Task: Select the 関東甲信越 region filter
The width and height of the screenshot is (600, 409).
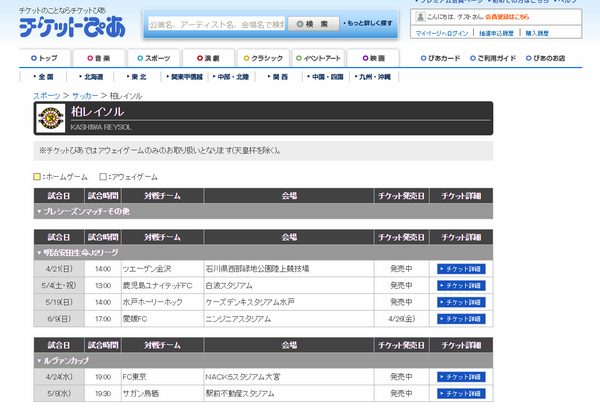Action: tap(185, 77)
